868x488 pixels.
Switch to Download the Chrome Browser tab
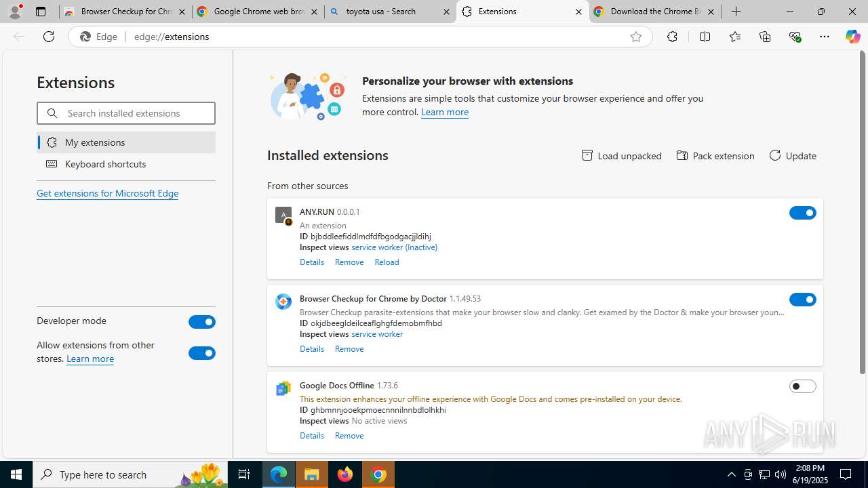pyautogui.click(x=655, y=12)
